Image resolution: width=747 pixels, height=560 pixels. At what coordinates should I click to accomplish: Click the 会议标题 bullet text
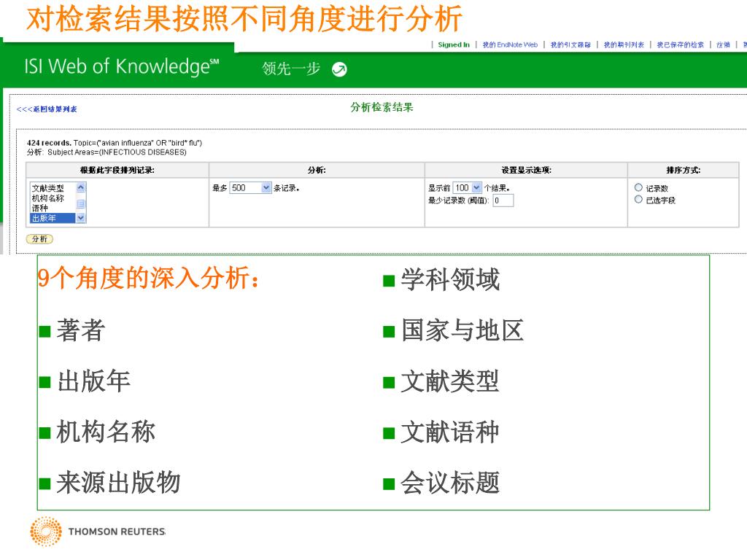(450, 483)
